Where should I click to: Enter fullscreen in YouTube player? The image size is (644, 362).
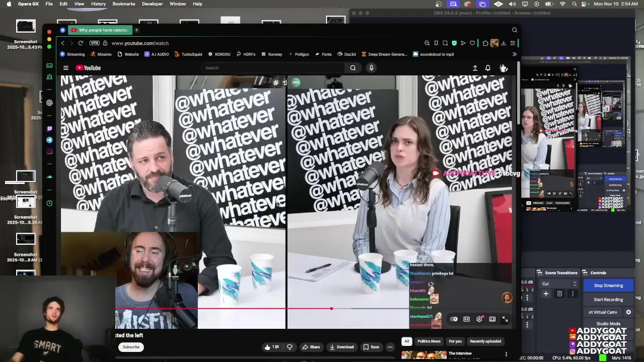505,319
